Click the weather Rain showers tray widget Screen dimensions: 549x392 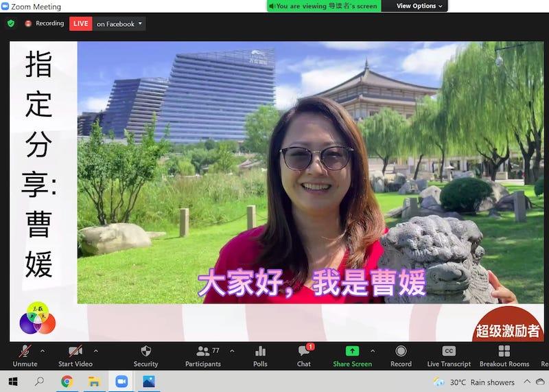coord(474,382)
